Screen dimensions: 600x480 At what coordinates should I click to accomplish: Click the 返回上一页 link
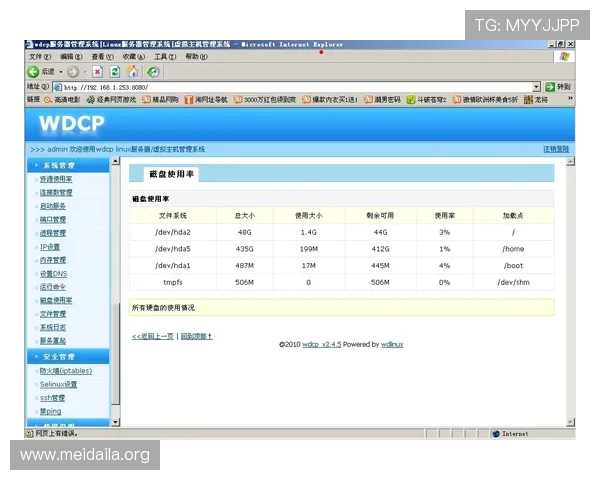pyautogui.click(x=152, y=336)
